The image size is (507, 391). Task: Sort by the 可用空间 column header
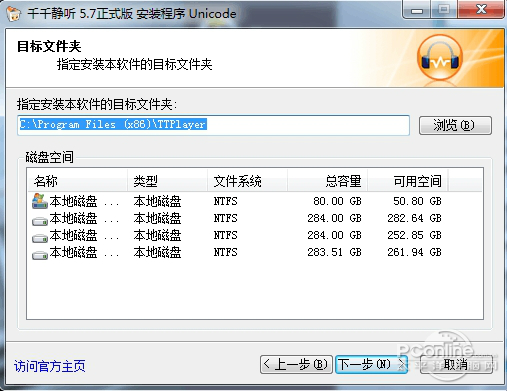tap(408, 181)
